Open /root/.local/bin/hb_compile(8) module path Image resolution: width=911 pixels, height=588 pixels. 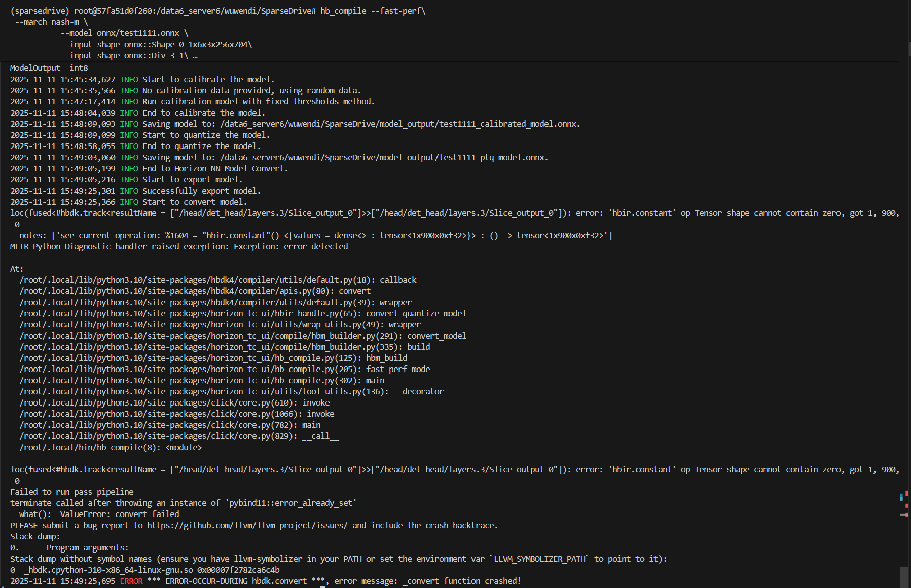pos(90,447)
